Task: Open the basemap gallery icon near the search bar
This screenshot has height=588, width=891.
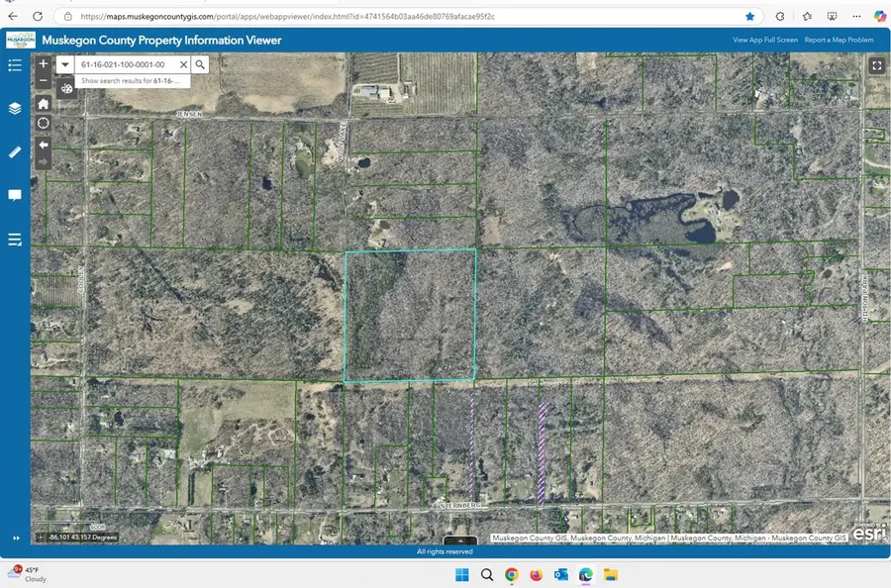Action: coord(66,87)
